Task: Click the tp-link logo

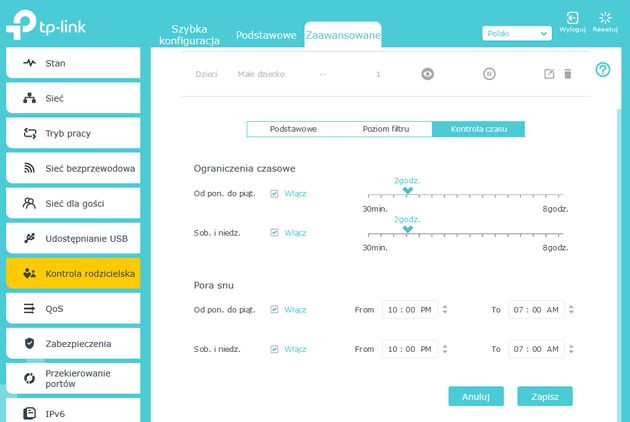Action: 46,25
